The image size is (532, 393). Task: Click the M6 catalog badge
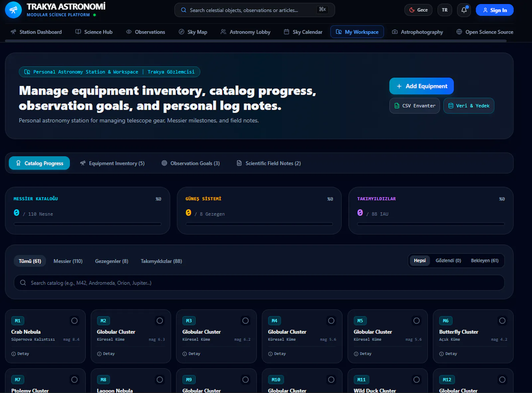coord(446,321)
